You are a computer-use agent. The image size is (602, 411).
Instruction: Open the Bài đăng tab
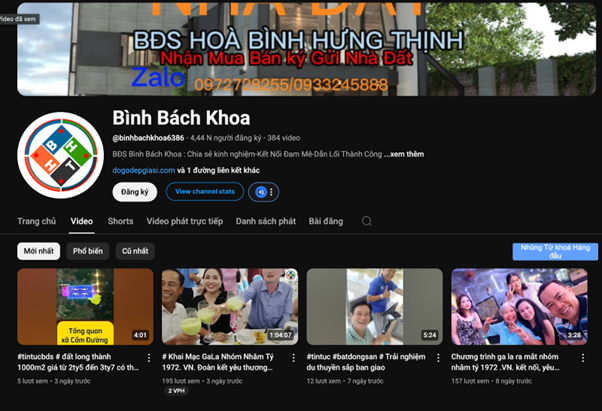pos(326,221)
